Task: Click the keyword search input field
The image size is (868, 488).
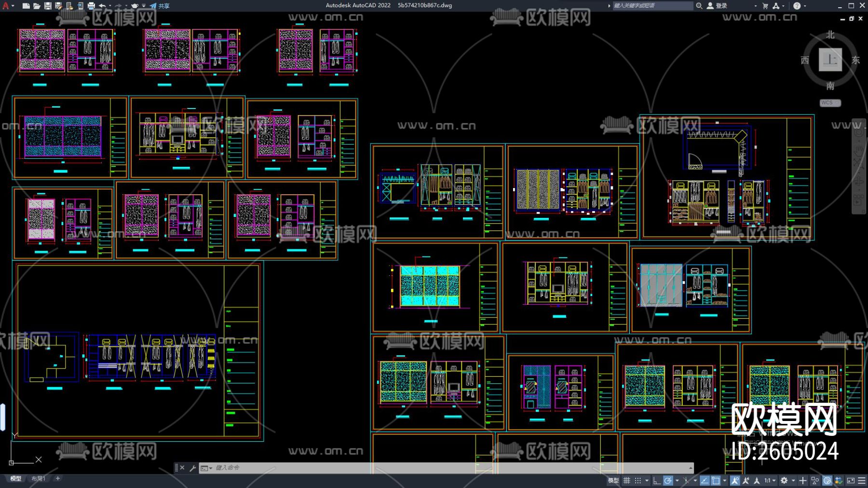Action: point(652,6)
